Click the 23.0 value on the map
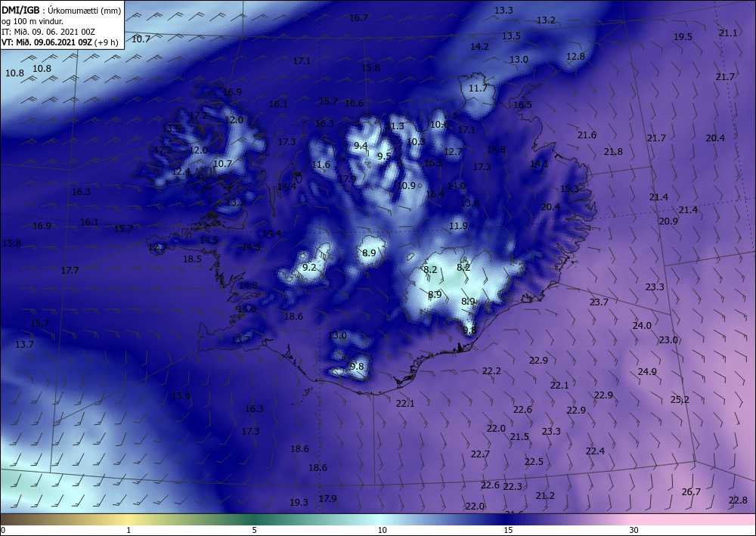 click(668, 340)
